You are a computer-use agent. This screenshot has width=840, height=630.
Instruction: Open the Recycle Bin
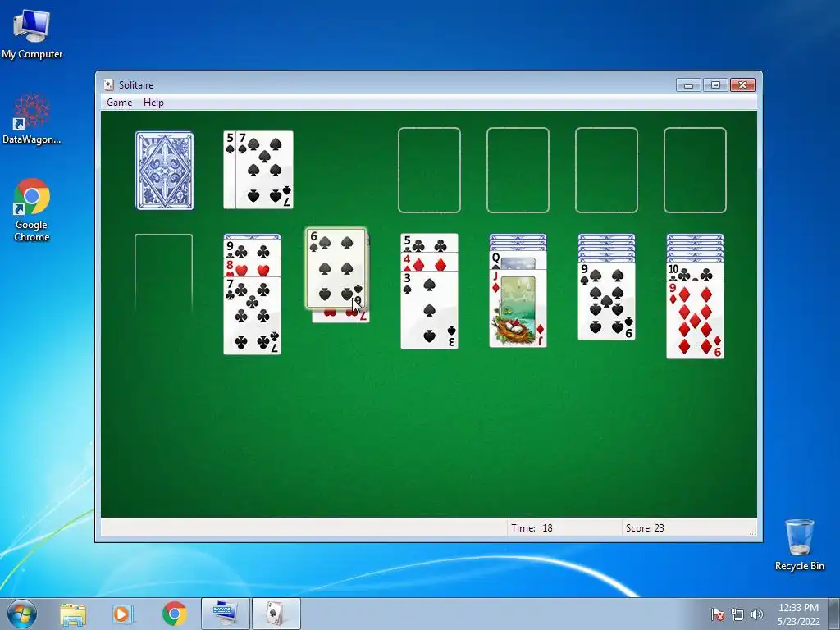tap(799, 545)
